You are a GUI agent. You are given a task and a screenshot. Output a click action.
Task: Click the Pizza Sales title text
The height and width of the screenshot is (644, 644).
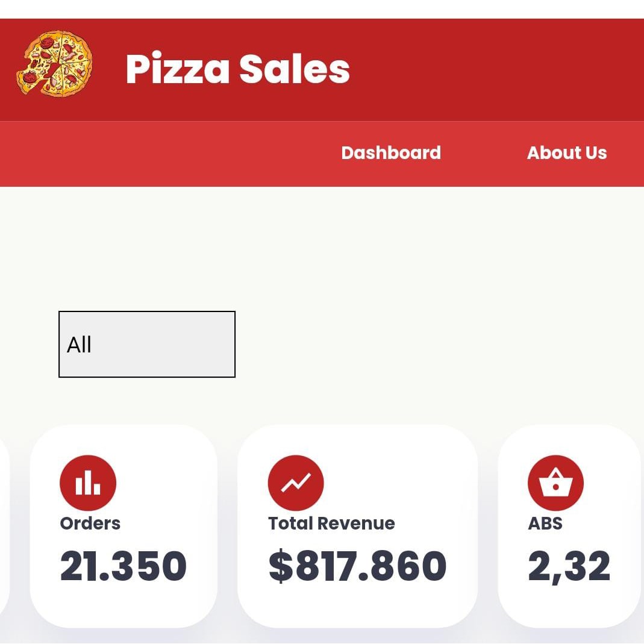click(237, 69)
